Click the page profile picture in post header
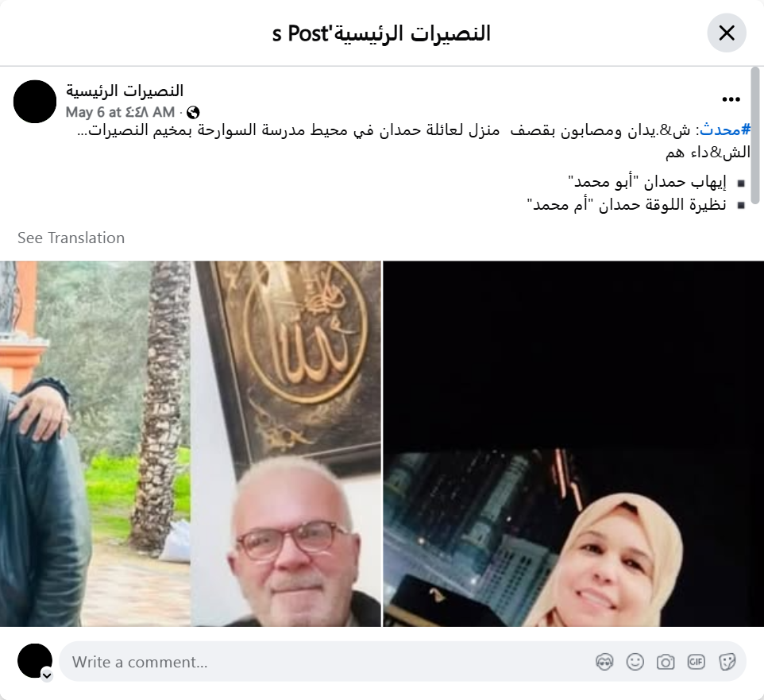This screenshot has width=764, height=700. [x=35, y=102]
